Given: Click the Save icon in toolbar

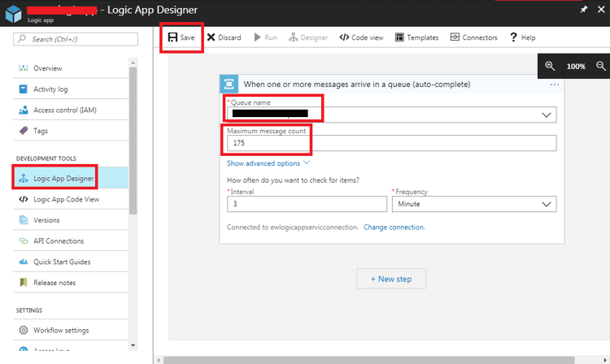Looking at the screenshot, I should click(172, 37).
